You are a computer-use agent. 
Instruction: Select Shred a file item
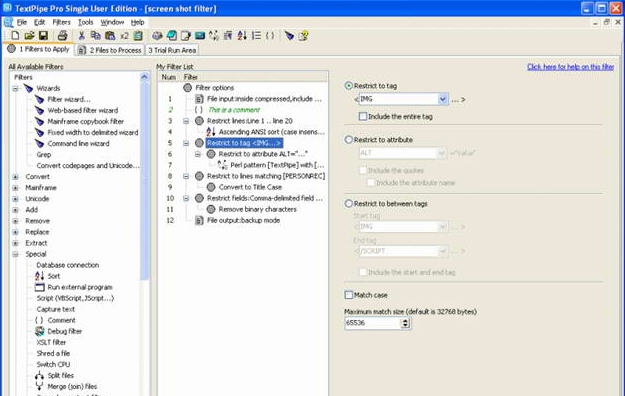coord(53,353)
